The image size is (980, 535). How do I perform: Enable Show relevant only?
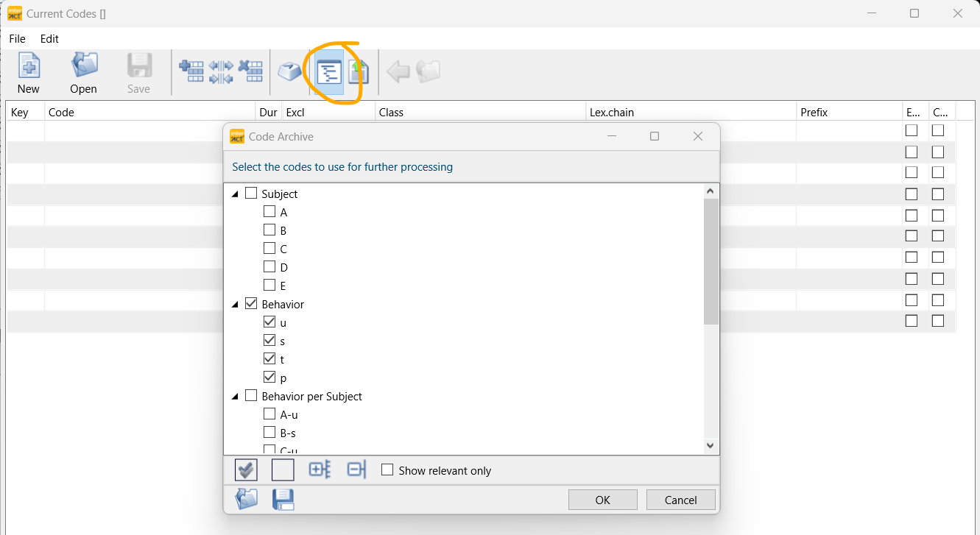[387, 470]
